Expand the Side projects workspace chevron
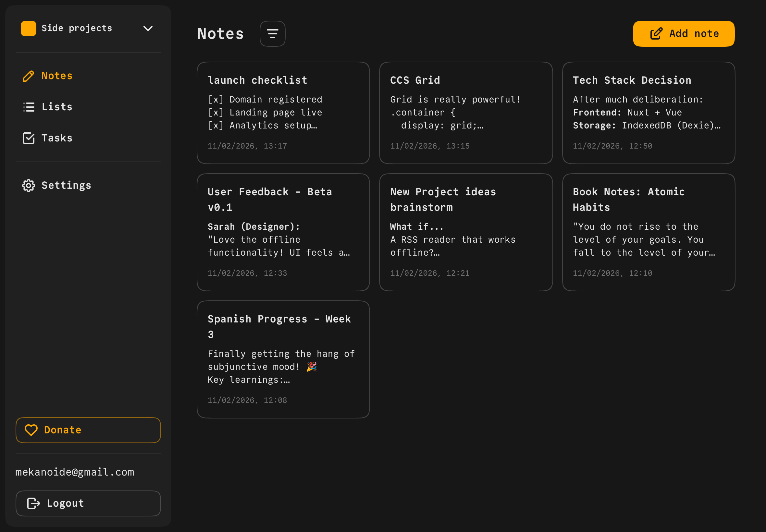Viewport: 766px width, 532px height. pyautogui.click(x=148, y=28)
